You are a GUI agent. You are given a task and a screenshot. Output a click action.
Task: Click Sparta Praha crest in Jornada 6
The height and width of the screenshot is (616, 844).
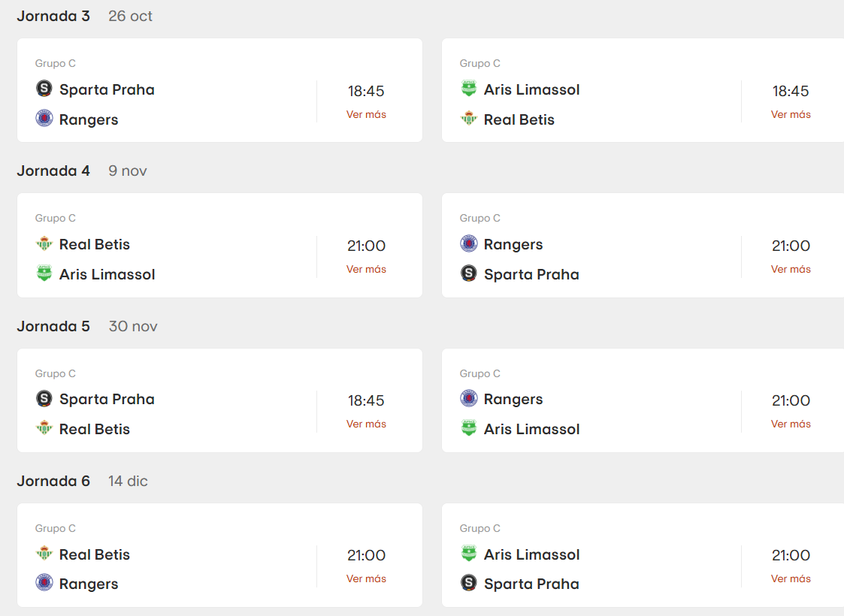469,583
